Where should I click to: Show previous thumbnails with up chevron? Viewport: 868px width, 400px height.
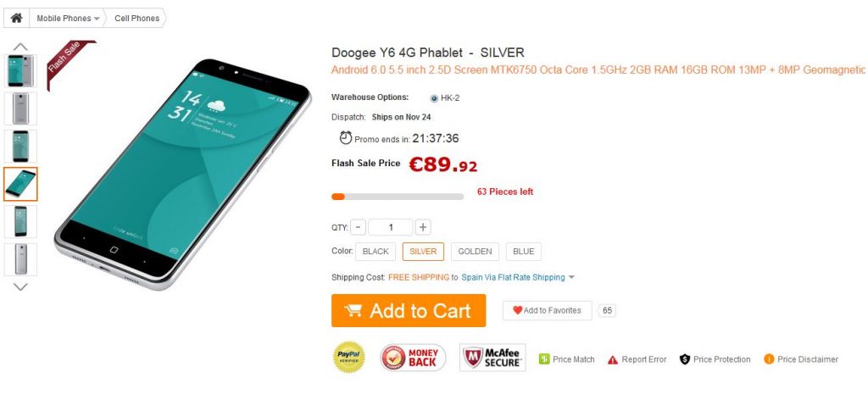pos(20,47)
